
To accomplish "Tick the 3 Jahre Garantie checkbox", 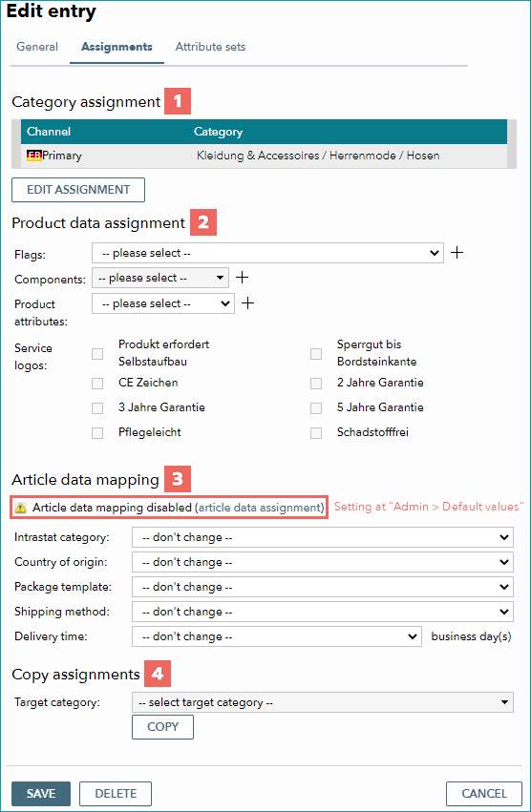I will click(97, 408).
